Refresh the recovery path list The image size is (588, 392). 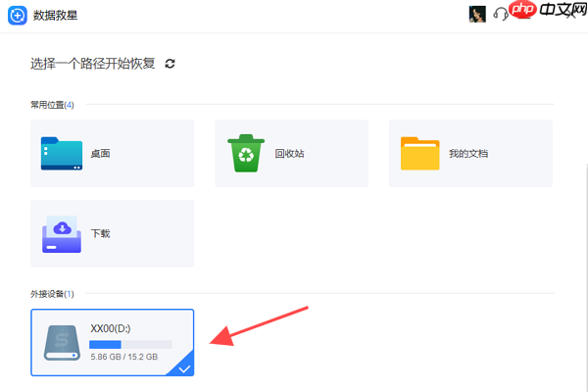[x=170, y=64]
